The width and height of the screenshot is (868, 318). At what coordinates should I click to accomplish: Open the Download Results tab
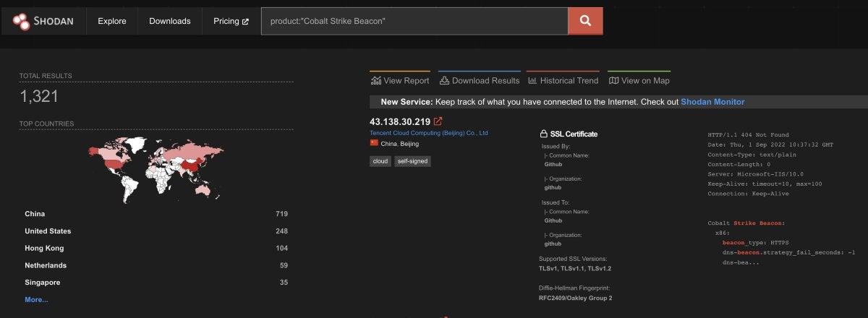[479, 79]
